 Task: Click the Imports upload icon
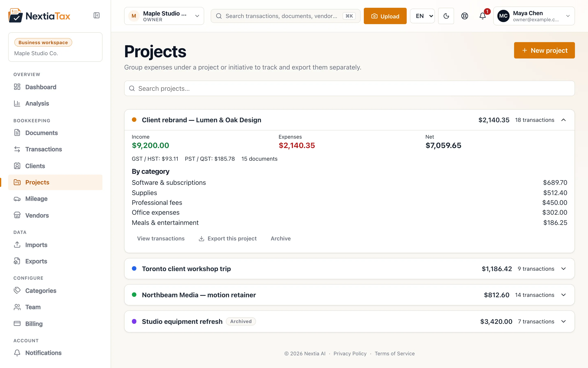pos(17,245)
